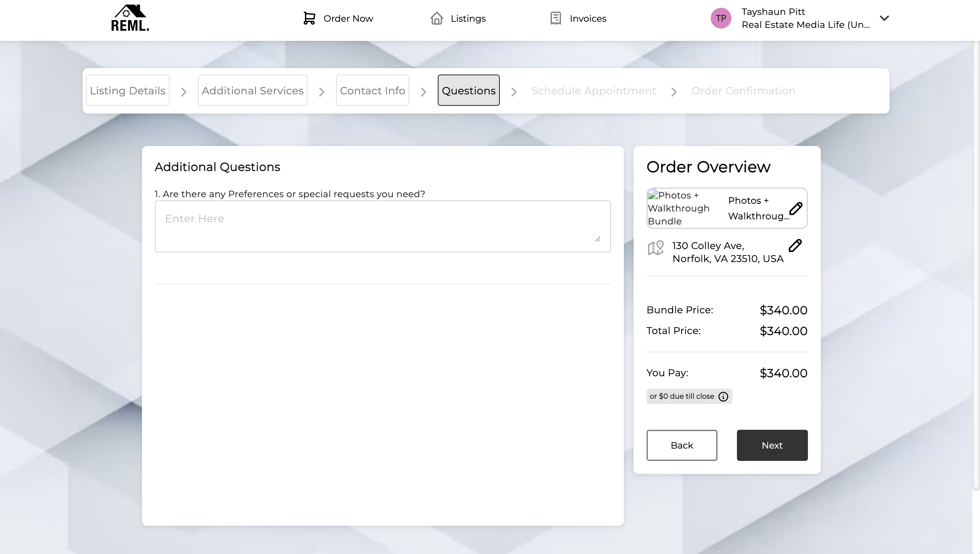Go to the Contact Info step
Image resolution: width=980 pixels, height=554 pixels.
click(372, 90)
